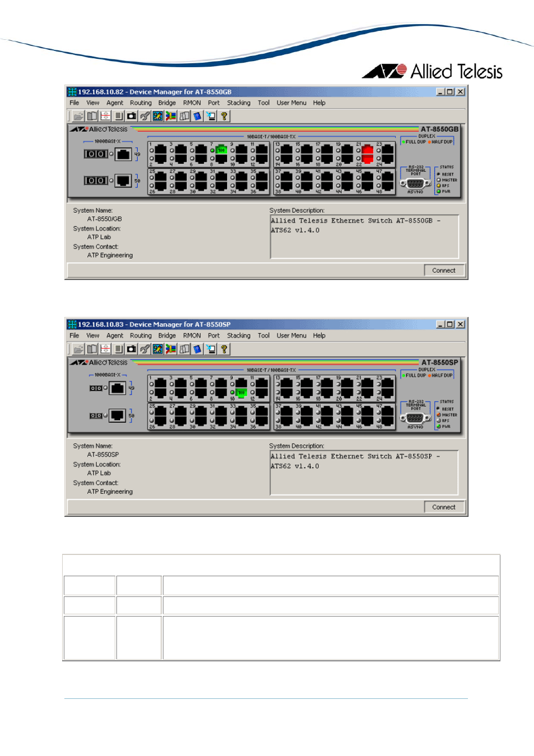Camera snapshot icon in AT-8550SP toolbar
This screenshot has width=534, height=756.
(x=132, y=349)
